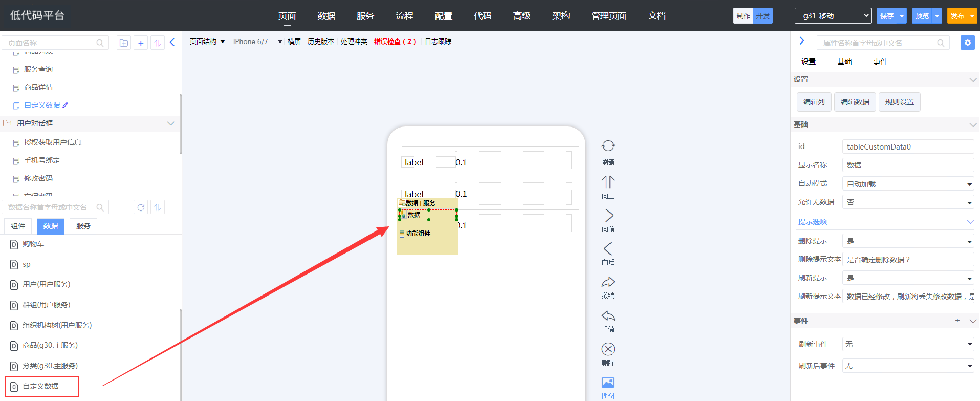Viewport: 980px width, 401px height.
Task: Select 自定义数据 in the data list
Action: [x=41, y=386]
